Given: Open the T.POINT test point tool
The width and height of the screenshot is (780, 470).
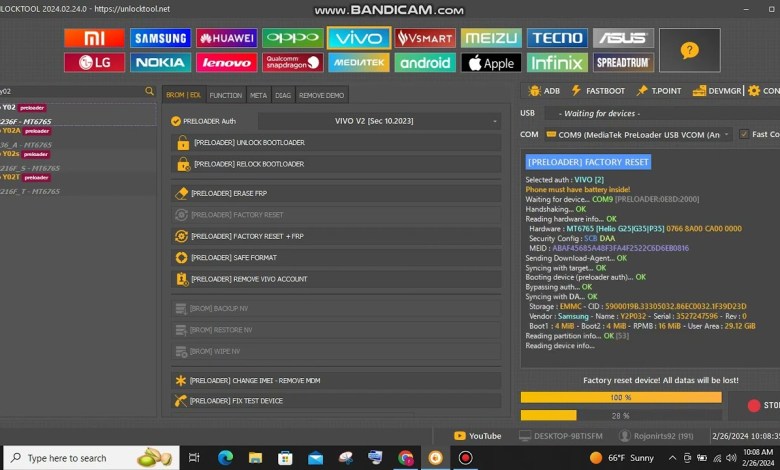Looking at the screenshot, I should [659, 91].
